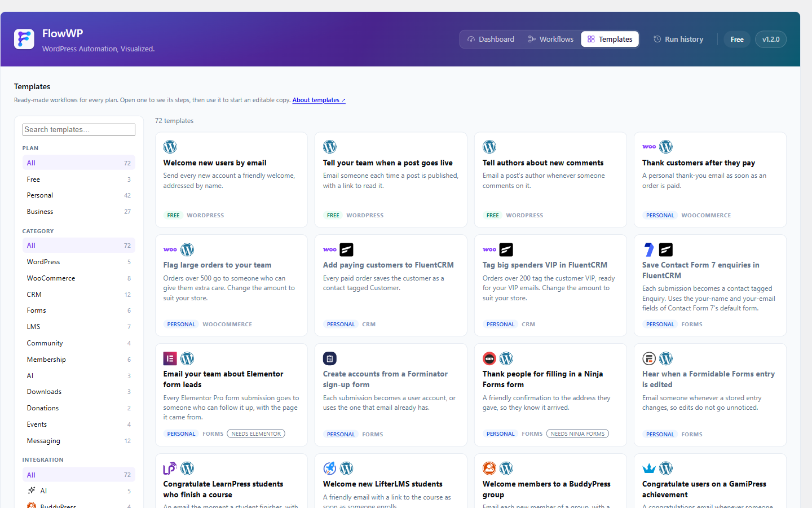The image size is (812, 508).
Task: Select All under the Integration filter
Action: (79, 475)
